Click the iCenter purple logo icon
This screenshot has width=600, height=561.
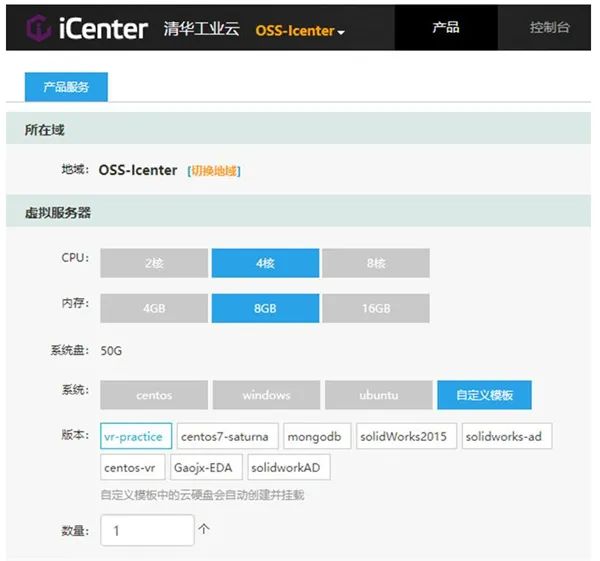[39, 28]
